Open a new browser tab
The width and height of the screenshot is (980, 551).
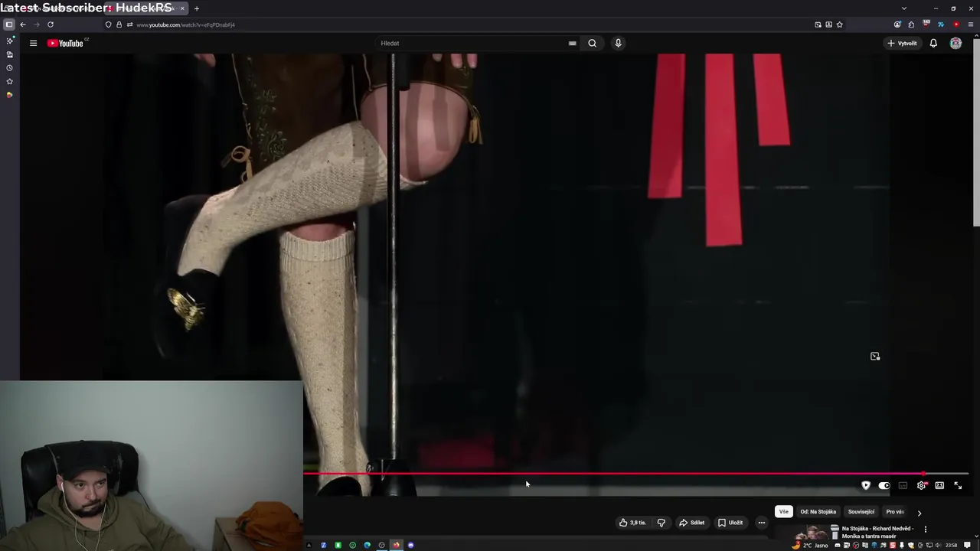pos(197,8)
